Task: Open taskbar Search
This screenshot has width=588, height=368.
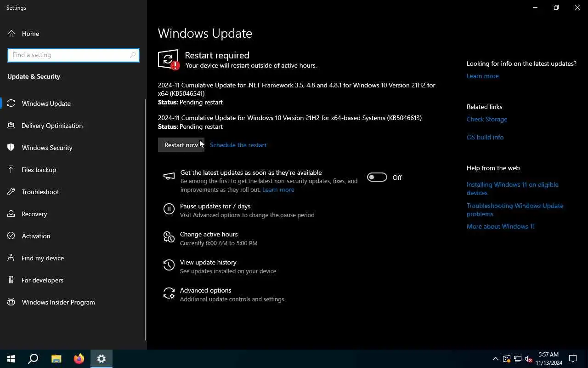Action: pyautogui.click(x=33, y=359)
